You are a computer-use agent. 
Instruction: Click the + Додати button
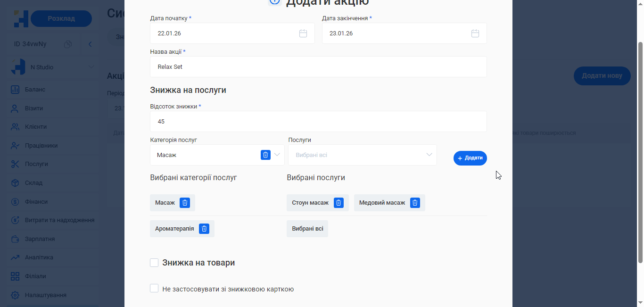[470, 158]
